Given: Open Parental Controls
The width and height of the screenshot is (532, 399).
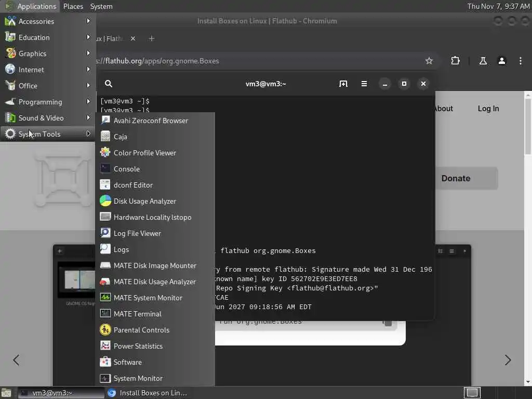Looking at the screenshot, I should (155, 330).
